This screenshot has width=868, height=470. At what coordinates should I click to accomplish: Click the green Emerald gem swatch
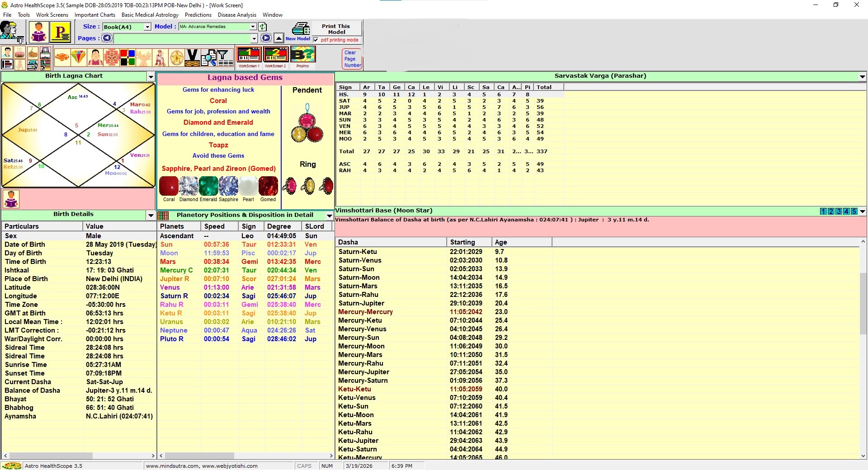tap(208, 186)
